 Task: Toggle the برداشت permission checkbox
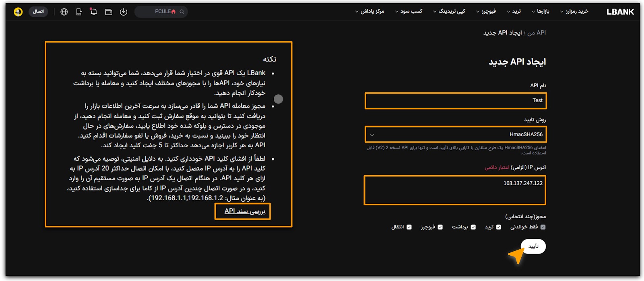click(x=473, y=227)
